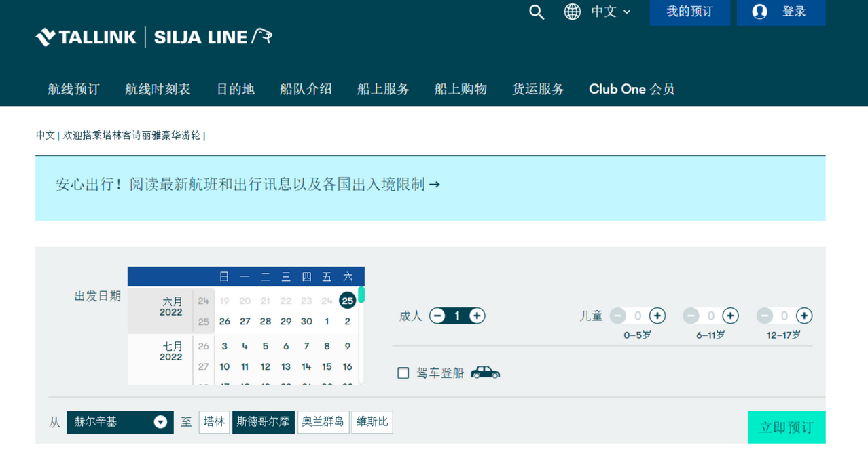868x456 pixels.
Task: Choose 维斯比 as destination
Action: 372,422
